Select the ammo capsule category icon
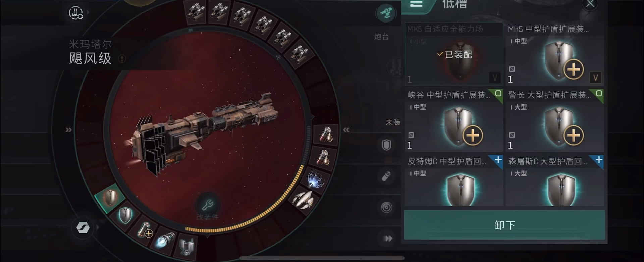This screenshot has width=644, height=262. (386, 176)
